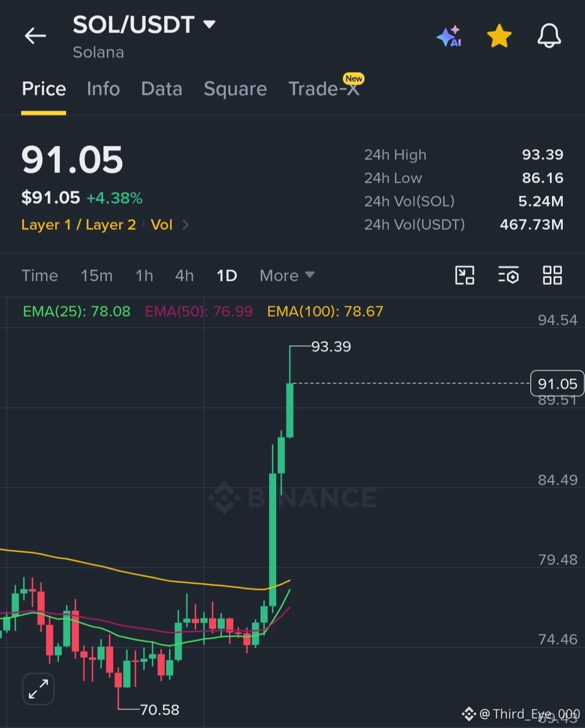The width and height of the screenshot is (585, 728).
Task: Select the 1h interval
Action: [x=144, y=275]
